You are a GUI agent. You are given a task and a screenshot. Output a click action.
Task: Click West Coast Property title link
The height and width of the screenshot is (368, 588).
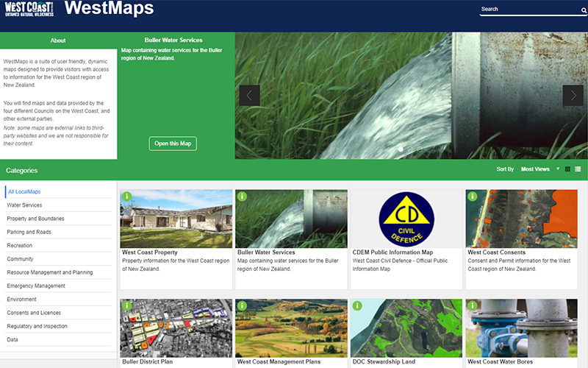[x=150, y=252]
